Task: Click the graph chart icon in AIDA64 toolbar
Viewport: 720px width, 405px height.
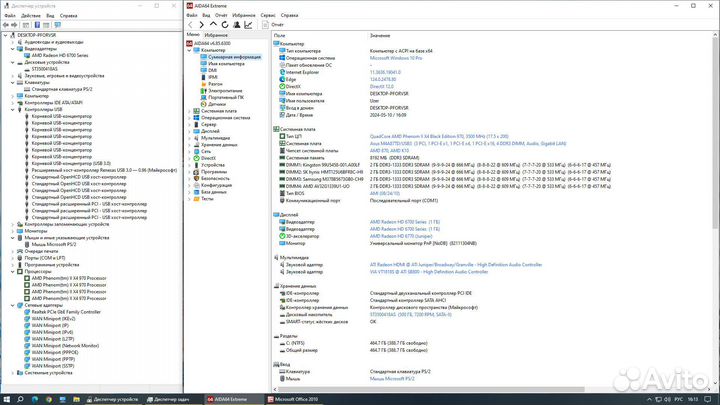Action: point(248,26)
